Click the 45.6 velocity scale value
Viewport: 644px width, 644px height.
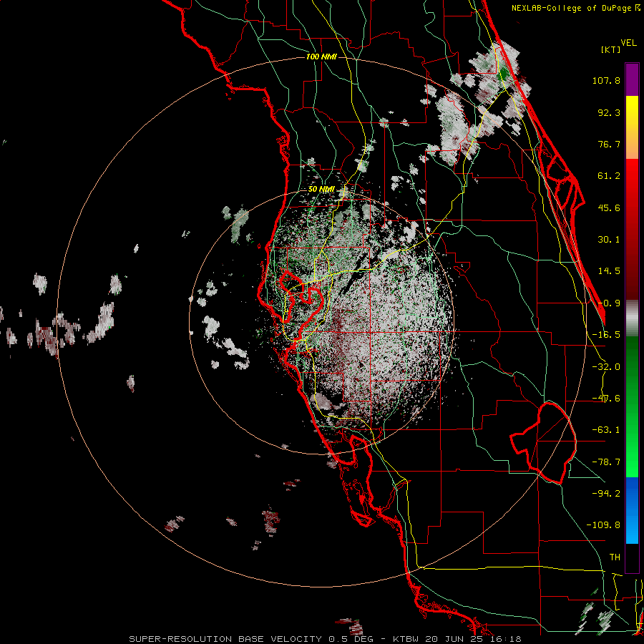coord(609,208)
